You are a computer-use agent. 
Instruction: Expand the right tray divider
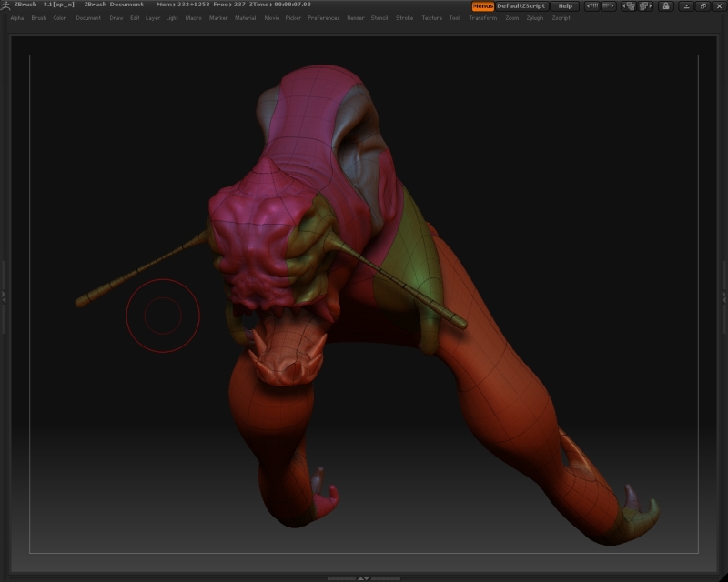click(723, 297)
